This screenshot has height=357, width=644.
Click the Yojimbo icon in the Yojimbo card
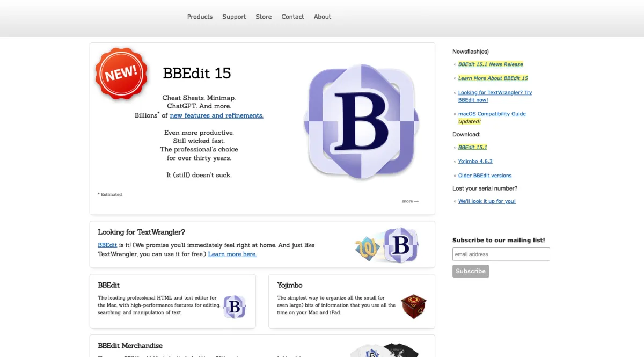(x=413, y=307)
